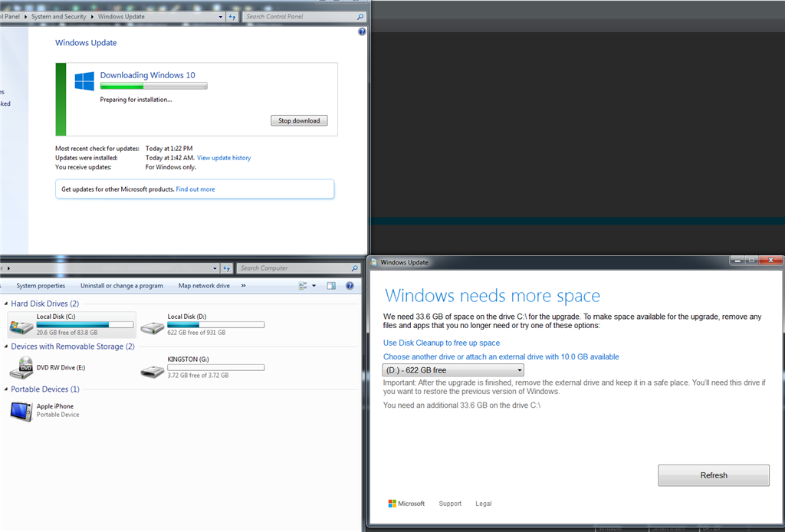
Task: Collapse the Hard Disk Drives group
Action: [x=6, y=304]
